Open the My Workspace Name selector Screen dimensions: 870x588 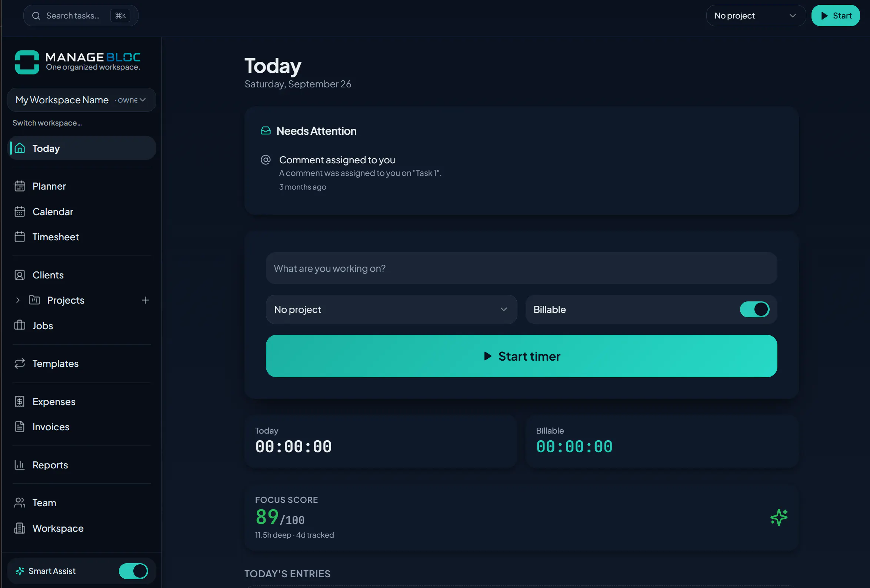[81, 100]
